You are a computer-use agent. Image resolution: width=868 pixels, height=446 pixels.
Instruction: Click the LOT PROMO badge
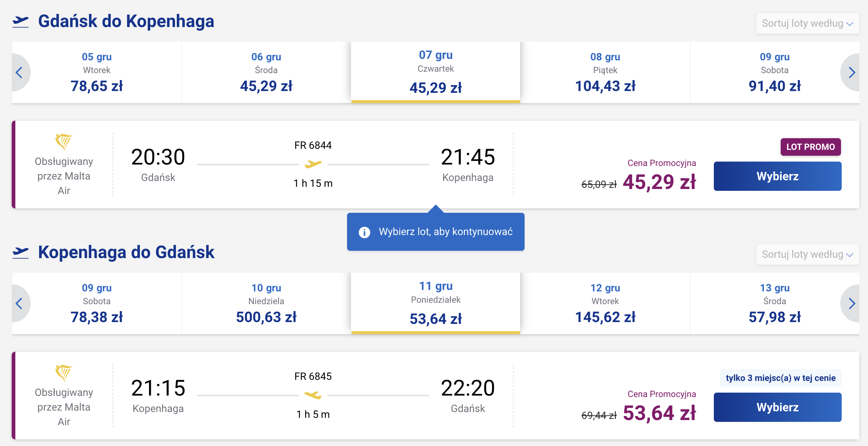[811, 147]
